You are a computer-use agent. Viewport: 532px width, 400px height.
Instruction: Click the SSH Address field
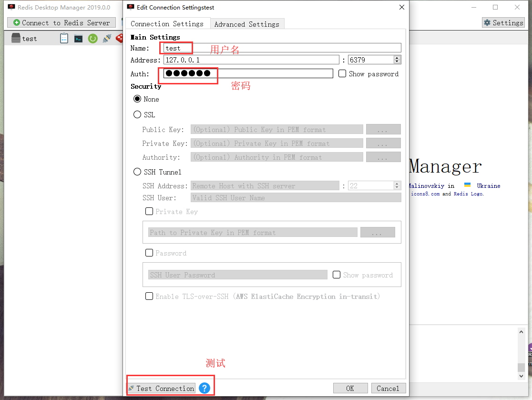coord(265,185)
